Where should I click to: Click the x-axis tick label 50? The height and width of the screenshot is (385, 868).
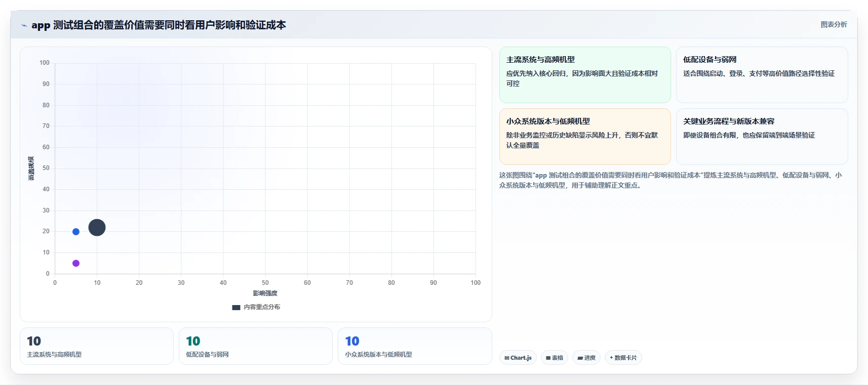tap(265, 283)
